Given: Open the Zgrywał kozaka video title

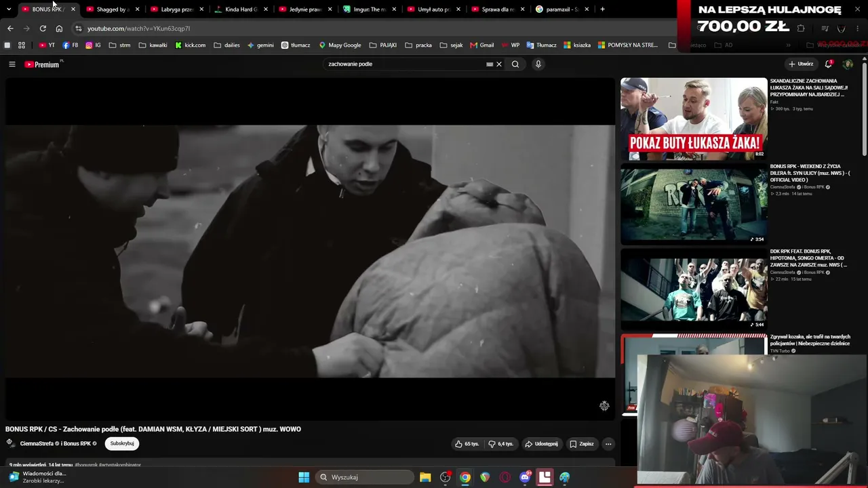Looking at the screenshot, I should (x=810, y=340).
